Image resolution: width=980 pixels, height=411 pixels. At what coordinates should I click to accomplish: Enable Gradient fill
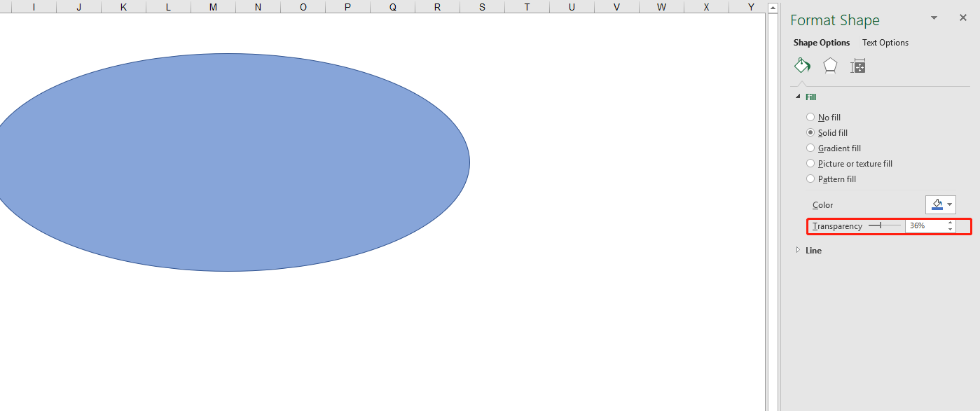pyautogui.click(x=810, y=148)
